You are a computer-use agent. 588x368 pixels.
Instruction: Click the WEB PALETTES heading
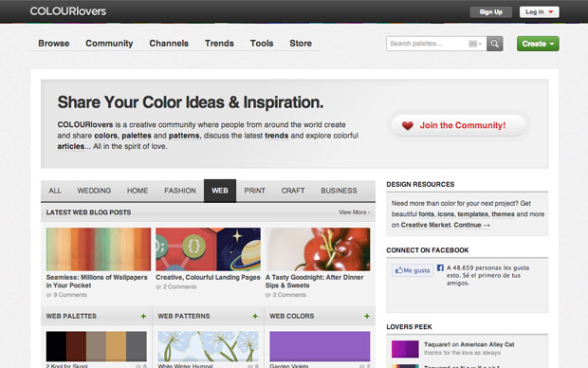[71, 316]
